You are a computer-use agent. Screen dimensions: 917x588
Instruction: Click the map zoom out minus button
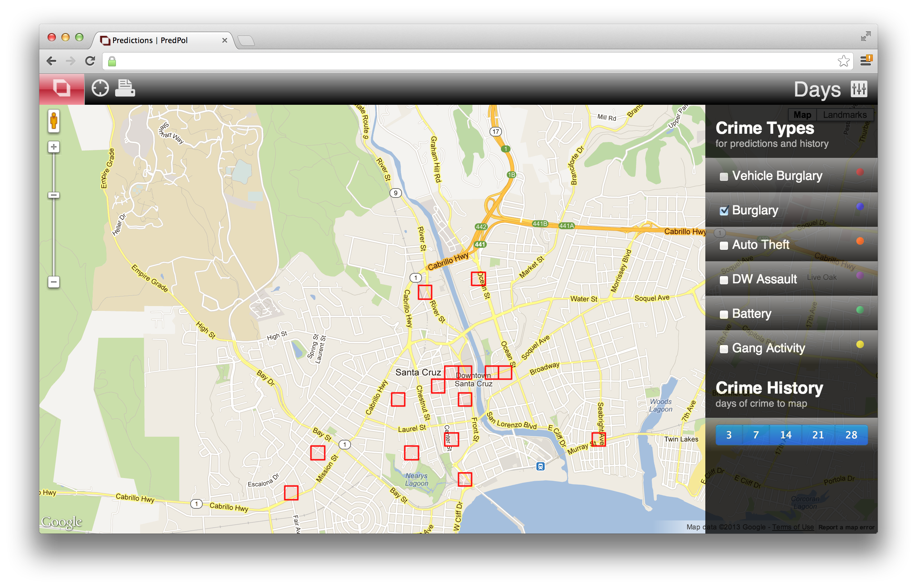pyautogui.click(x=54, y=282)
